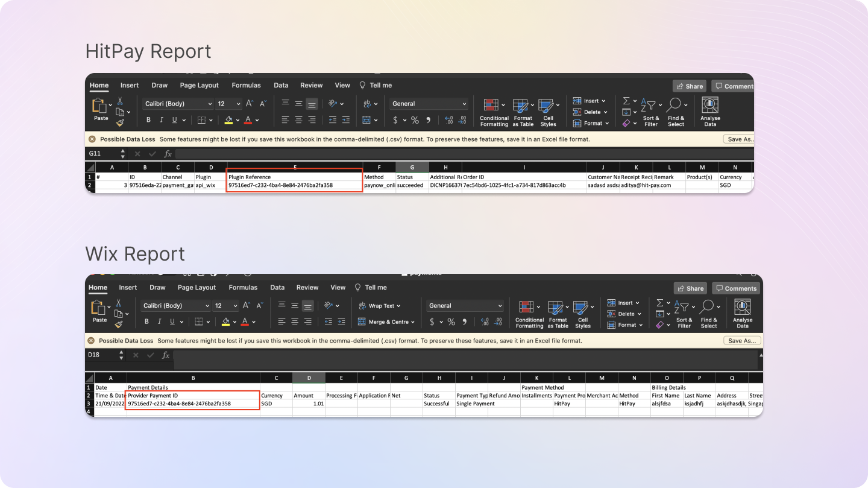This screenshot has height=488, width=868.
Task: Open the Calibri (Body) font dropdown in HitPay Report
Action: point(178,104)
